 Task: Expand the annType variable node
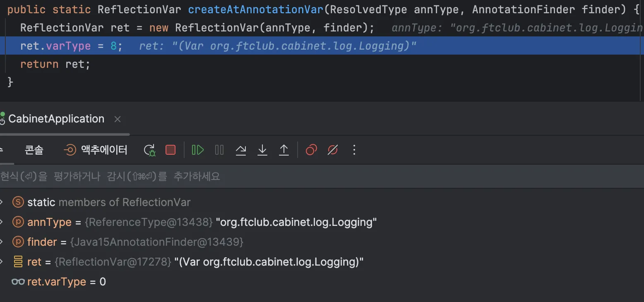point(2,222)
